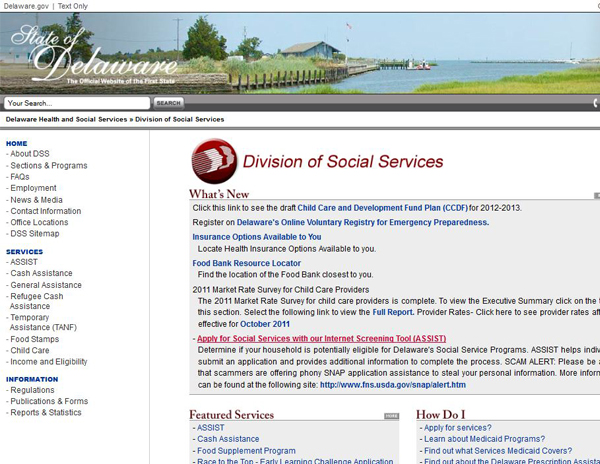Open Food Bank Resource Locator link

(x=246, y=263)
